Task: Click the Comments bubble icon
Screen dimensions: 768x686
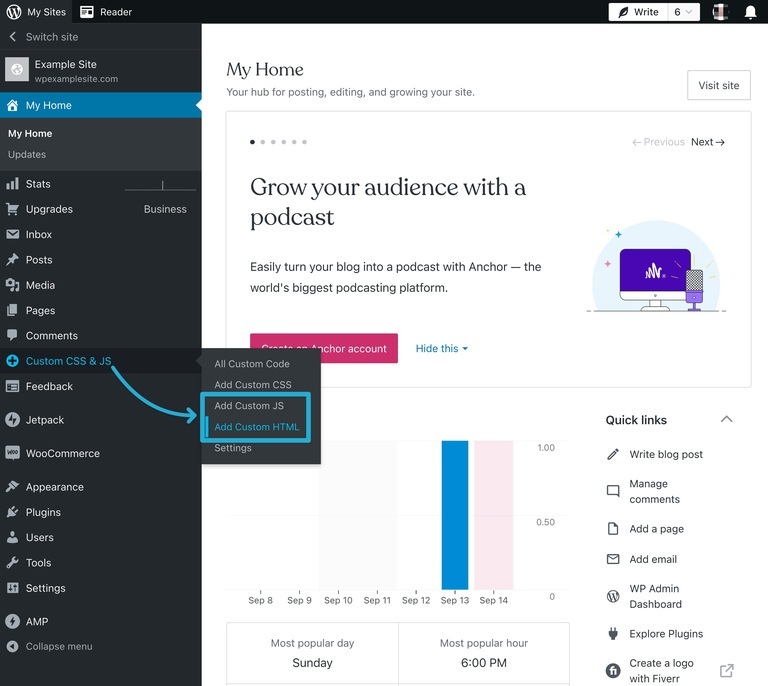Action: (12, 335)
